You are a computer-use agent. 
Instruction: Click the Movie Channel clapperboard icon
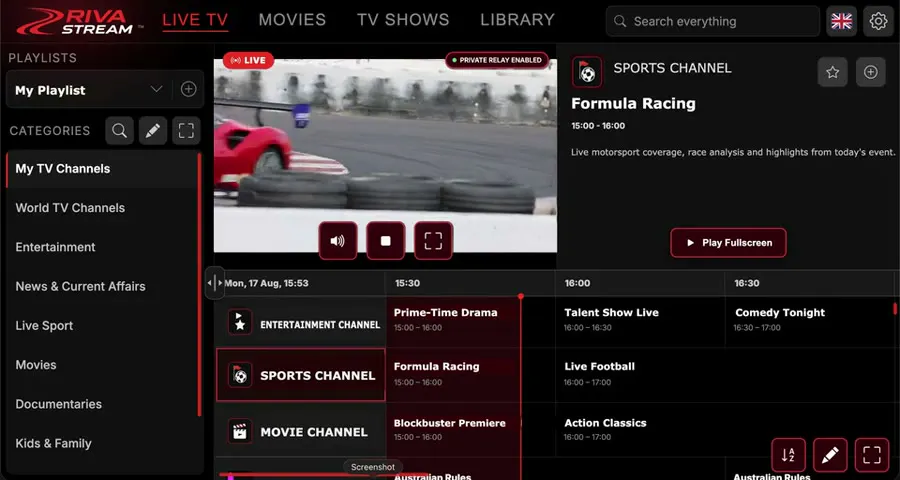[240, 431]
